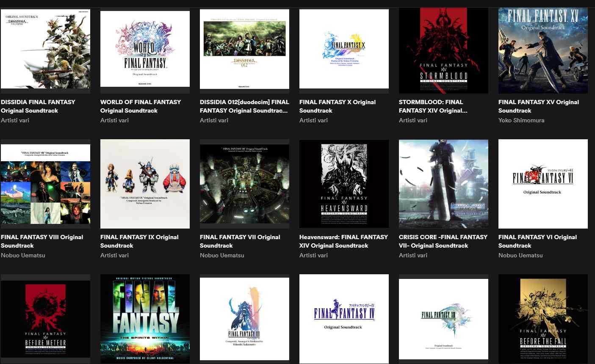
Task: Open the FINAL FANTASY IX Original Soundtrack title
Action: (x=139, y=241)
